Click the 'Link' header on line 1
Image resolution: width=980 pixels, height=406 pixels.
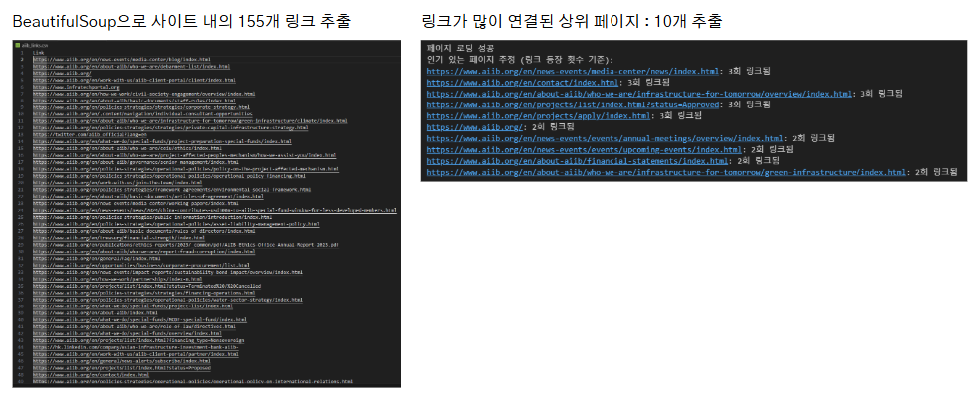pyautogui.click(x=38, y=53)
